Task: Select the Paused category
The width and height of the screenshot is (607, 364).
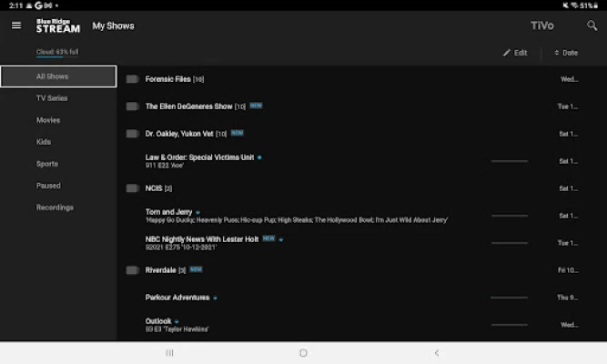Action: point(48,186)
